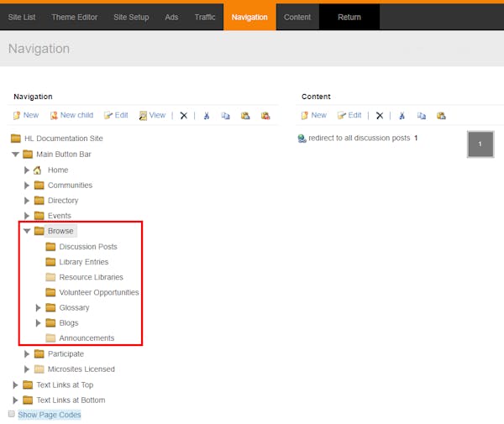
Task: Paste navigation item with first paste icon
Action: 245,116
